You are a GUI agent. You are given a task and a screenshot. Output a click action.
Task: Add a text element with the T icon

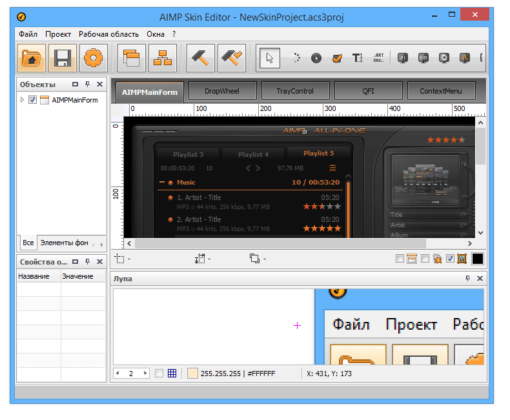[358, 58]
